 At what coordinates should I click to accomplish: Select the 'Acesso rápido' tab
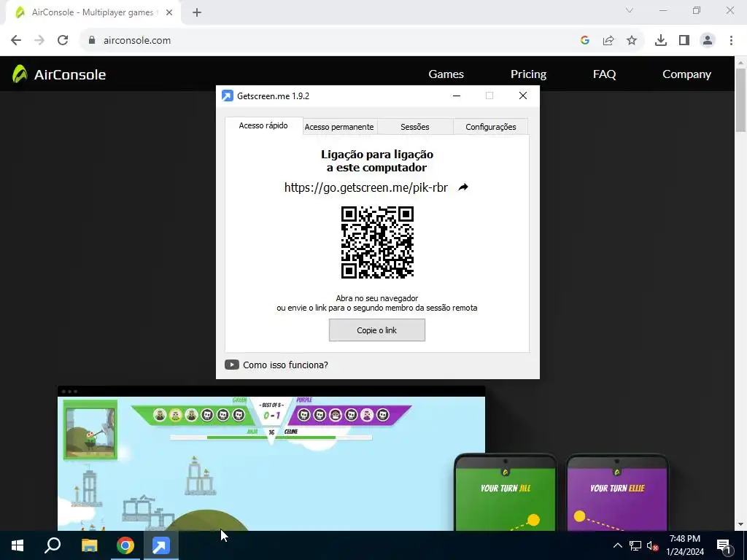click(x=263, y=125)
